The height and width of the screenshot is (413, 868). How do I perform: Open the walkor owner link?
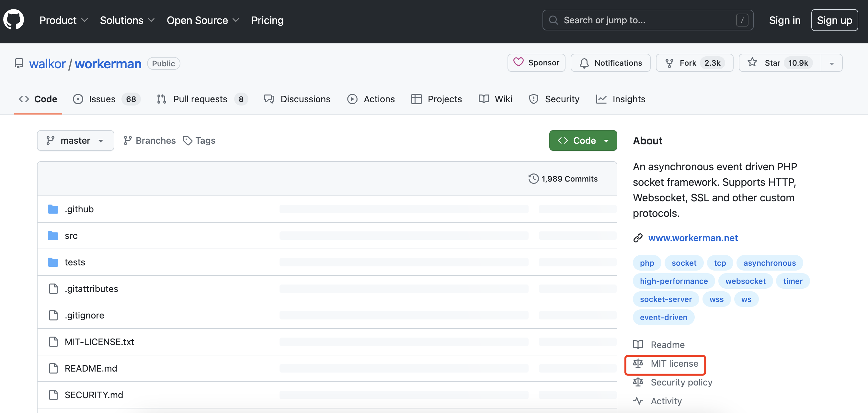[x=47, y=63]
